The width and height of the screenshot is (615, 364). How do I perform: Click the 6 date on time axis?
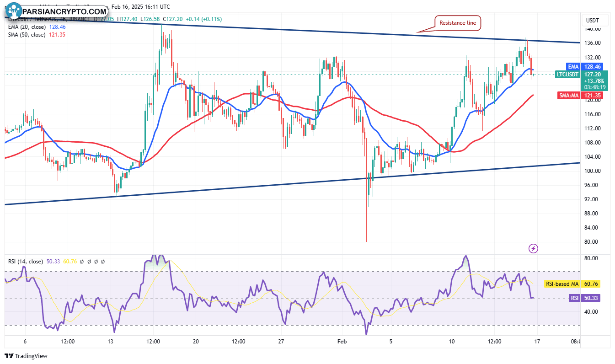(x=25, y=342)
